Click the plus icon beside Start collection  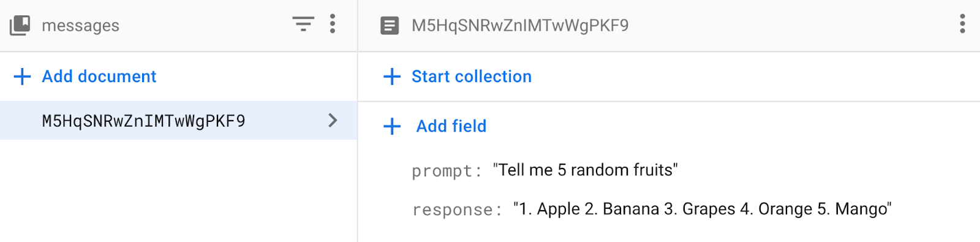point(392,77)
